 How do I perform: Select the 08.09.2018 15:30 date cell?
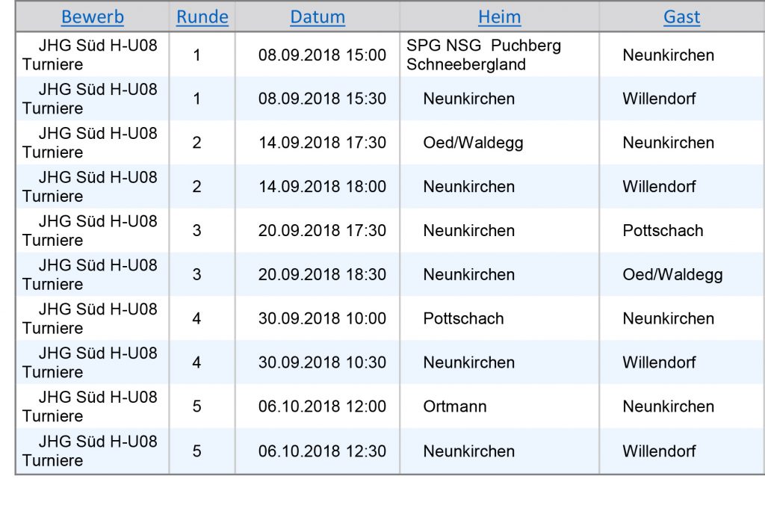pyautogui.click(x=322, y=99)
